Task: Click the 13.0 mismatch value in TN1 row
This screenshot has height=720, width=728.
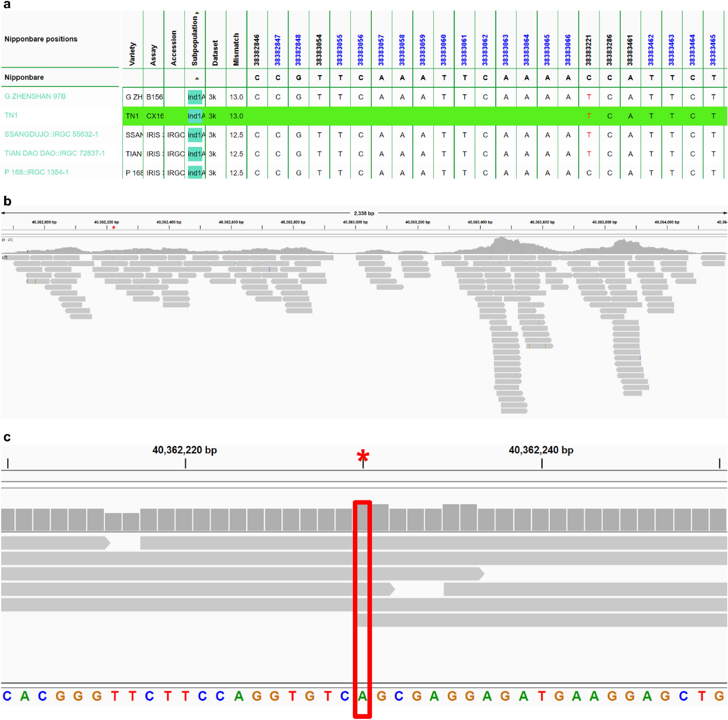Action: (236, 116)
